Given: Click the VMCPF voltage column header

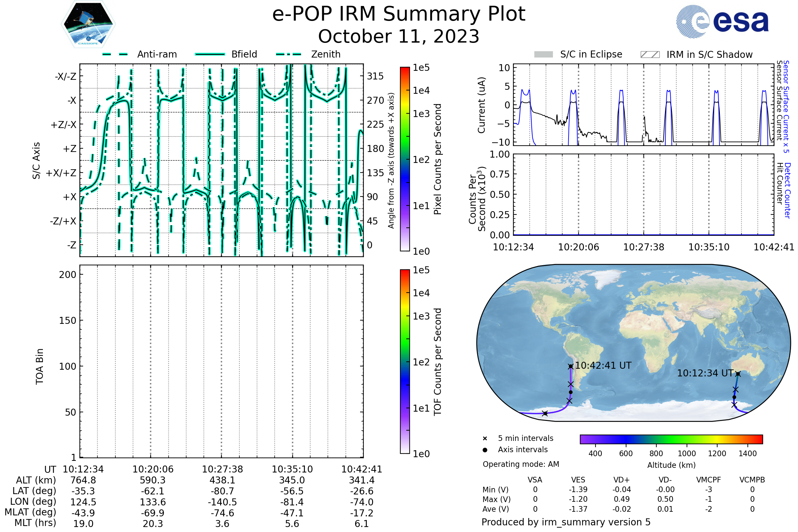Looking at the screenshot, I should (709, 480).
